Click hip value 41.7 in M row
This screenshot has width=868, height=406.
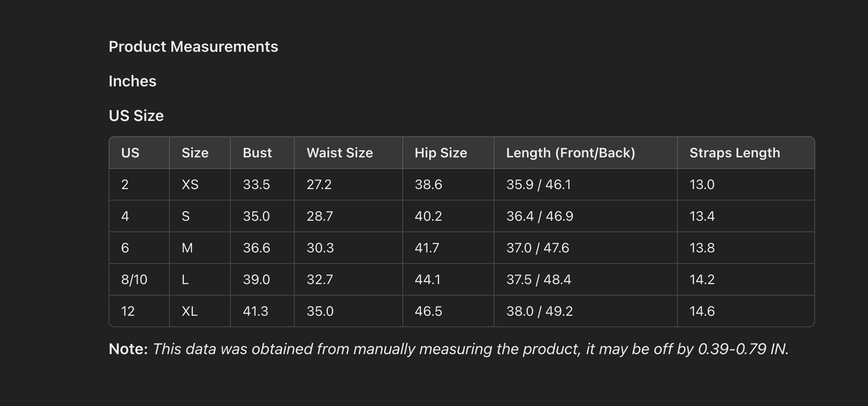click(x=427, y=248)
